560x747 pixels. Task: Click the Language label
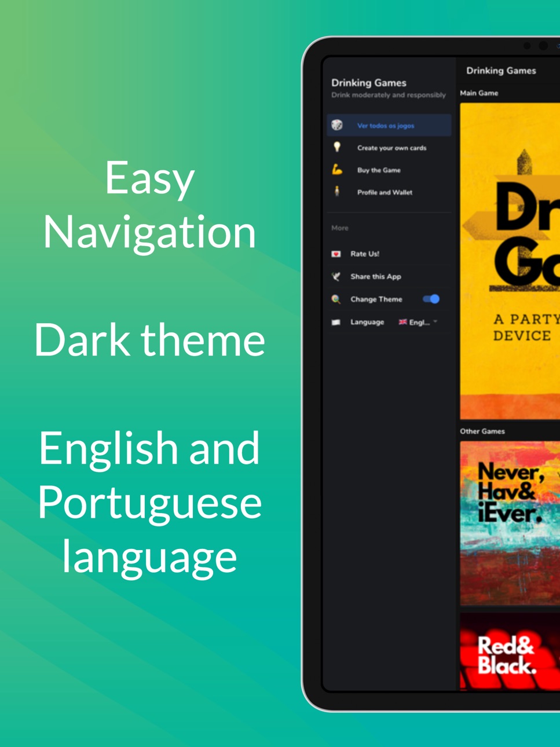367,322
